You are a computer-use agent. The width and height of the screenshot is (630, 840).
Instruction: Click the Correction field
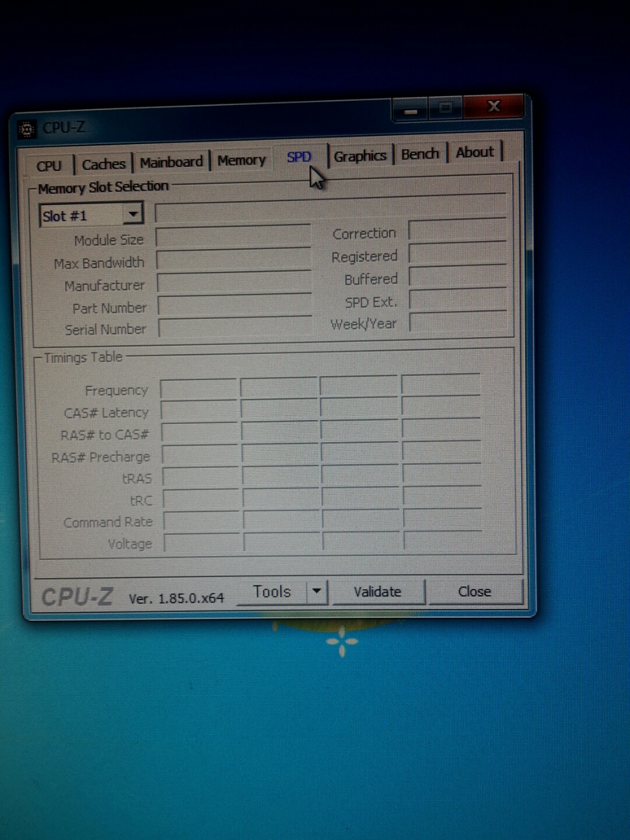click(x=457, y=230)
